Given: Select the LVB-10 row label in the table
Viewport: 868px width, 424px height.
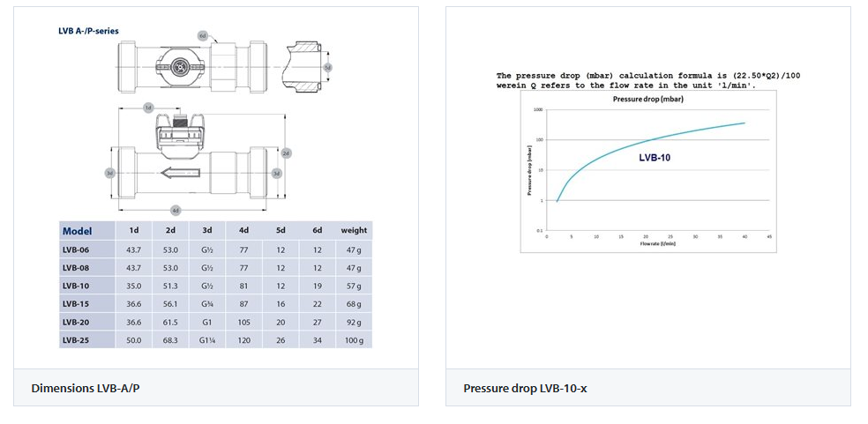Looking at the screenshot, I should coord(74,286).
